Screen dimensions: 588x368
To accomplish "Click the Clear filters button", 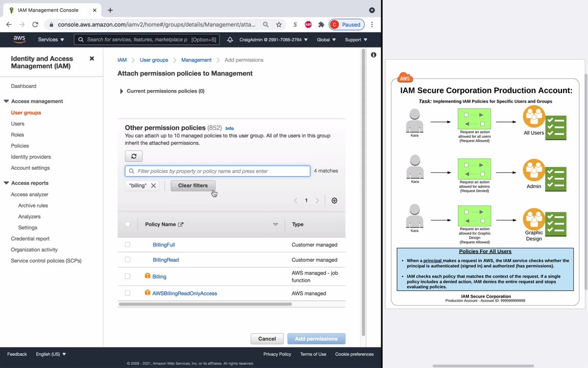I will coord(193,186).
